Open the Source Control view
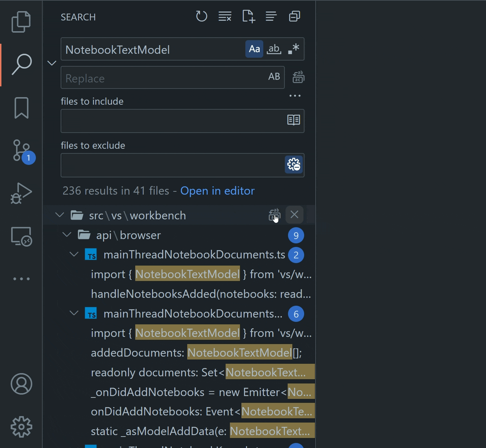The height and width of the screenshot is (448, 486). 21,151
